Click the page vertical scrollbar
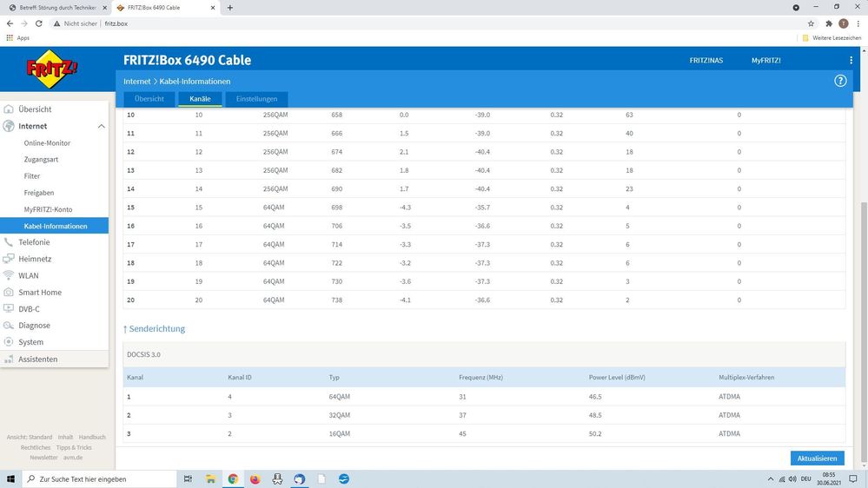868x488 pixels. tap(864, 332)
